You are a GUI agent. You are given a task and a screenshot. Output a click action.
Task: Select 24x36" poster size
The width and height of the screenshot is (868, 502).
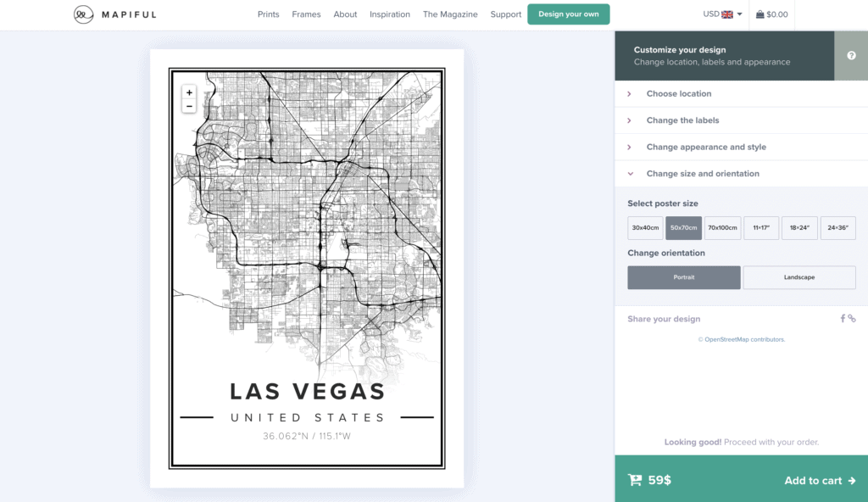click(838, 228)
